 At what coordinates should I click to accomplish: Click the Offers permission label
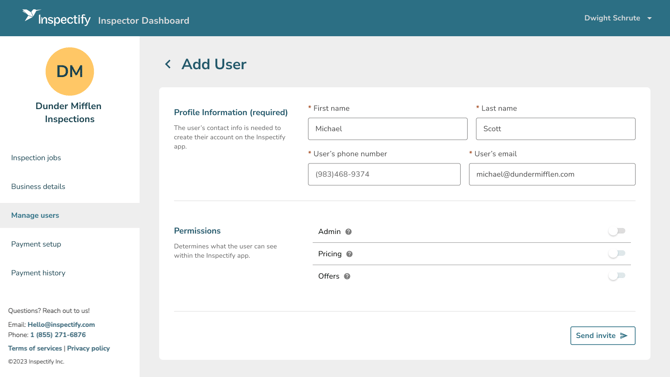point(328,276)
